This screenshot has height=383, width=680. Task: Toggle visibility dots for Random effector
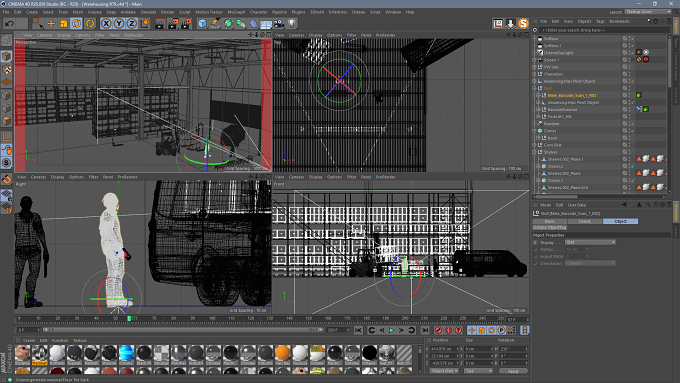(x=629, y=124)
